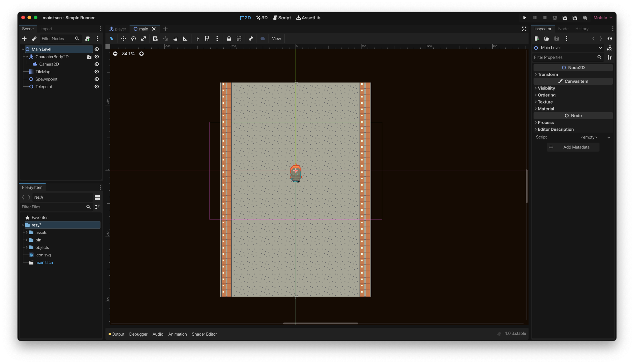634x364 pixels.
Task: Expand the assets folder
Action: pos(27,233)
